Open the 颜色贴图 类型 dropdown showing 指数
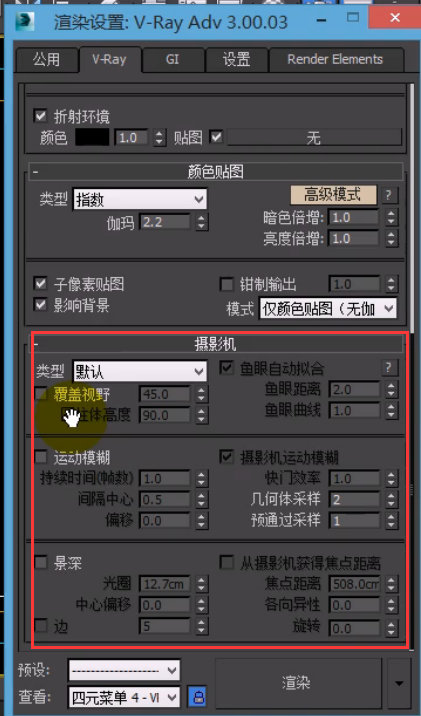Screen dimensions: 421x716 click(x=140, y=200)
